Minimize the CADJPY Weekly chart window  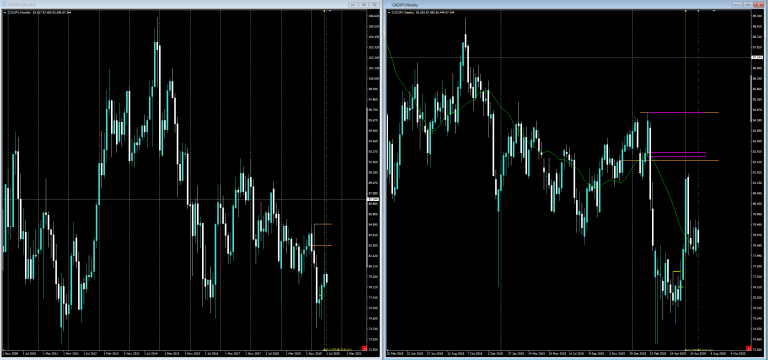coord(737,5)
